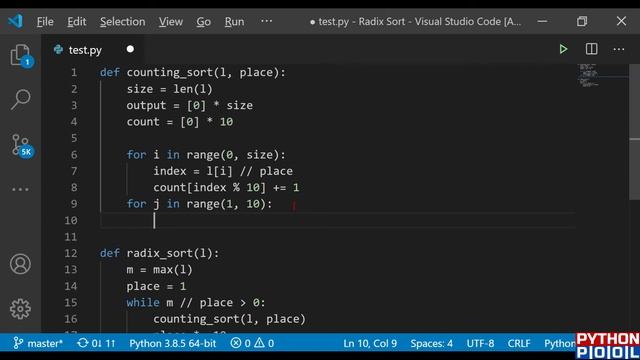Open the Accounts menu icon
Screen dimensions: 640x360
click(20, 264)
